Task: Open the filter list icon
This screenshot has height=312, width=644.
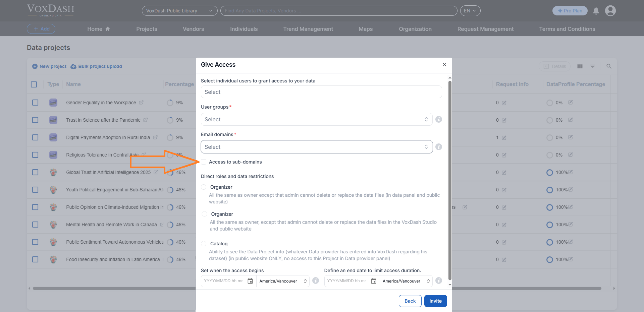Action: [593, 66]
